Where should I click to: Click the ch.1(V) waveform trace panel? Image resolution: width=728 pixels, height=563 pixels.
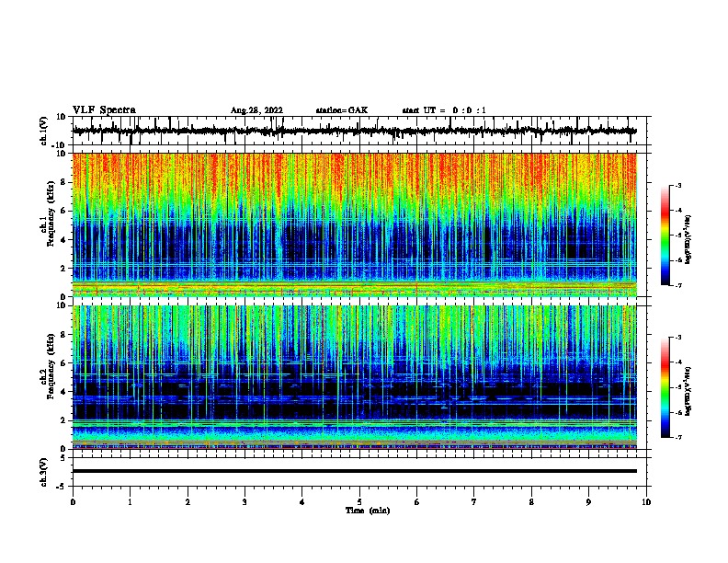(x=359, y=131)
